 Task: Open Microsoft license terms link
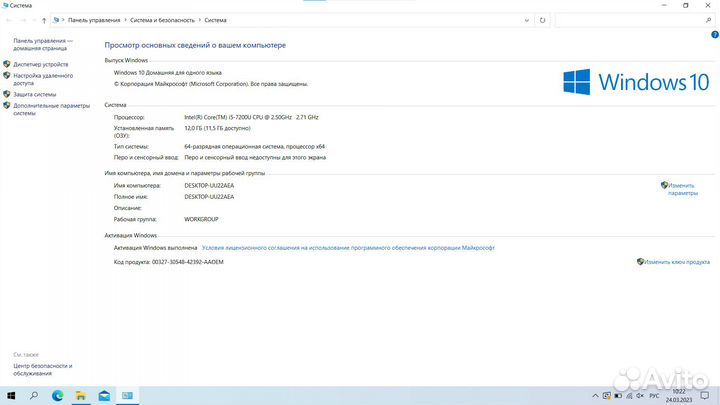[348, 248]
